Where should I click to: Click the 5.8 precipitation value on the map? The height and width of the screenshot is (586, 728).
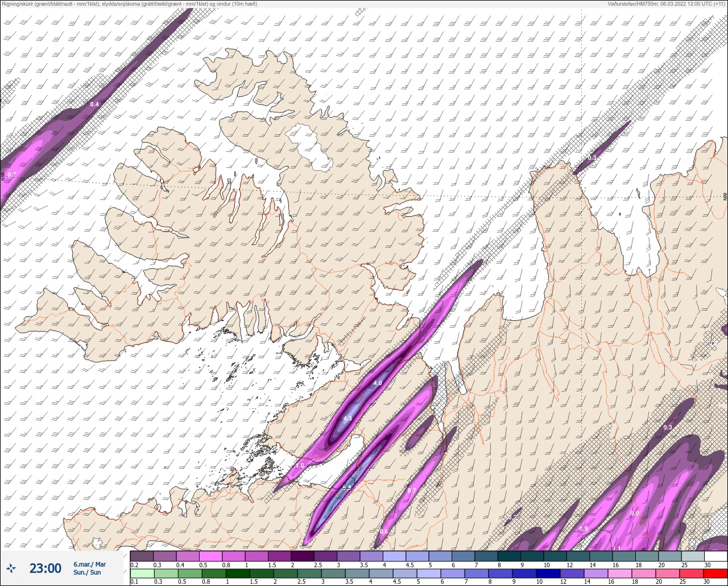[x=347, y=488]
